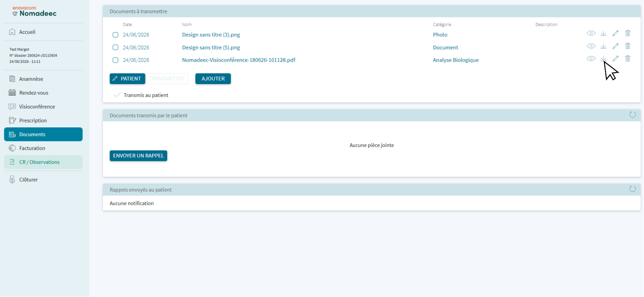Download Design sans titre (5).png file
Screen dimensions: 644x297
point(603,46)
